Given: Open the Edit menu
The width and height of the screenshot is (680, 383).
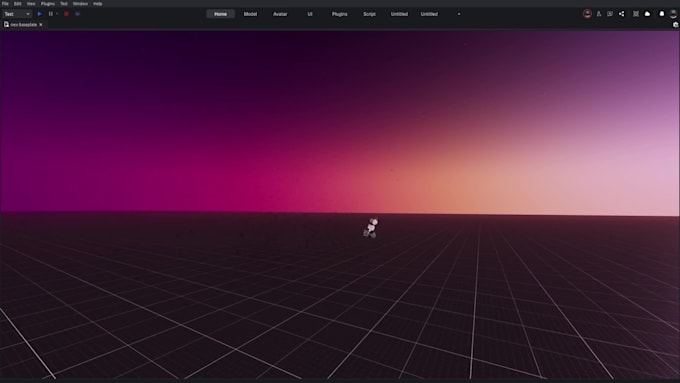Looking at the screenshot, I should pos(17,3).
